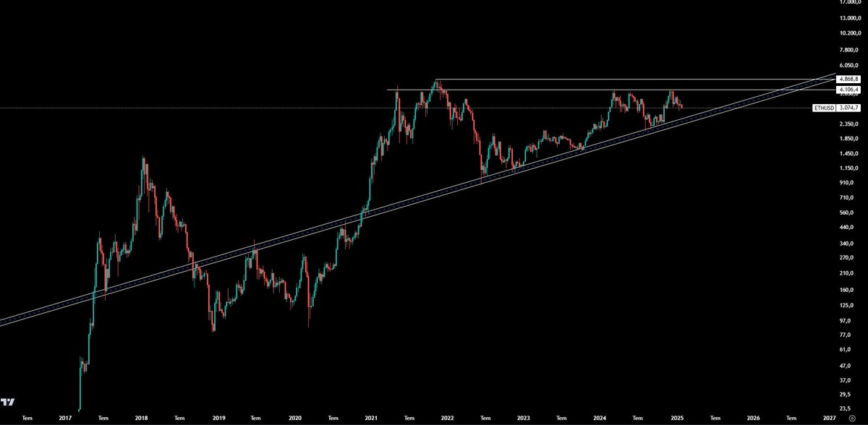Click the 7.800,0 price axis label
This screenshot has width=868, height=425.
849,50
